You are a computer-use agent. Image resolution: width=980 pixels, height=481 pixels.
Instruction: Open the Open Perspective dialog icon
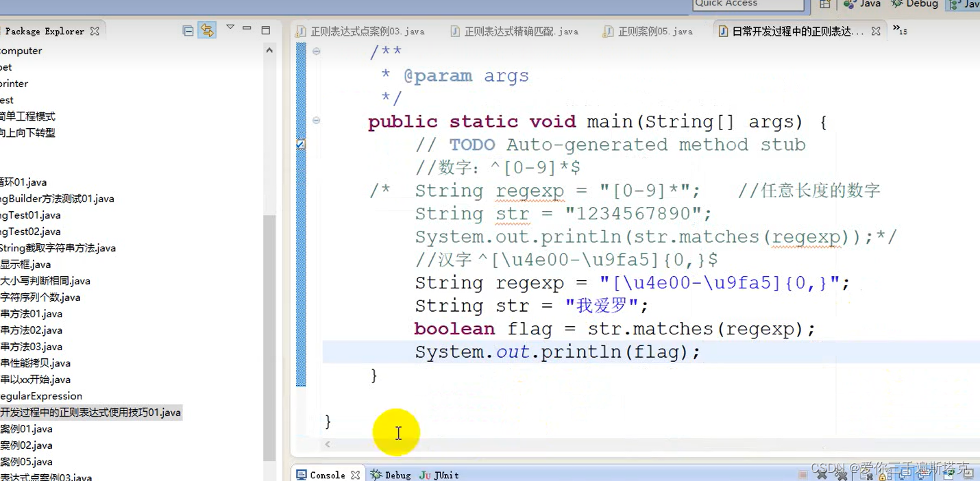(825, 4)
